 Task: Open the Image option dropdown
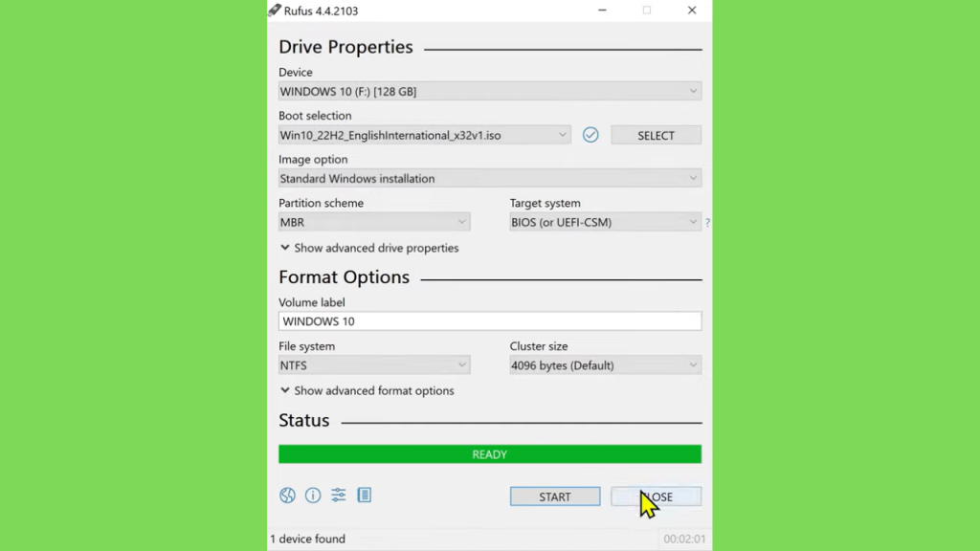click(x=490, y=179)
